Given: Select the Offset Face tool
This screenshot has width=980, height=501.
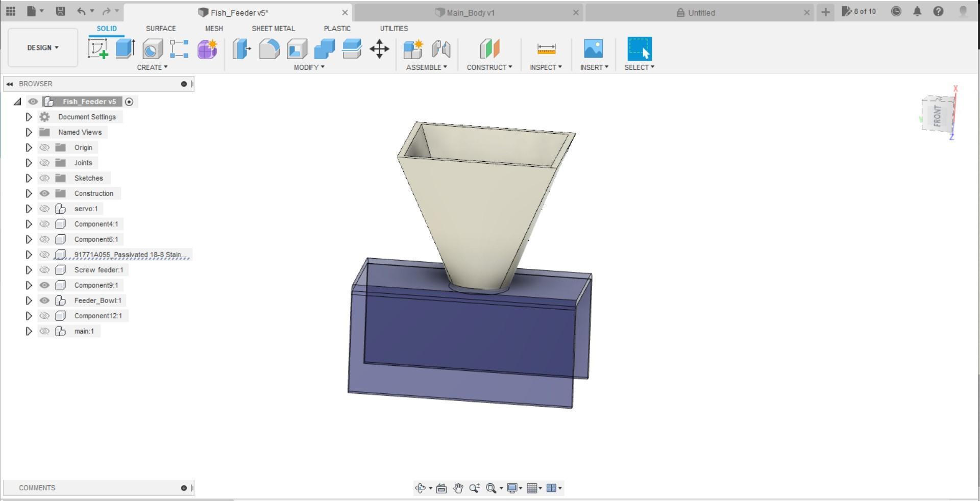Looking at the screenshot, I should pos(352,49).
